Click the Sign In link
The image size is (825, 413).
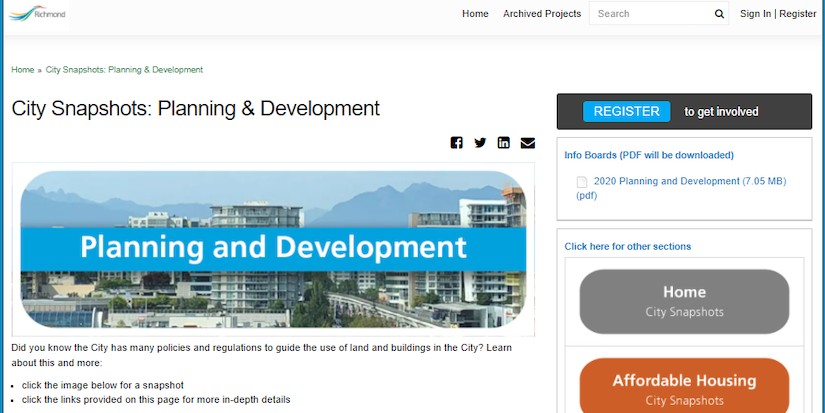tap(755, 14)
